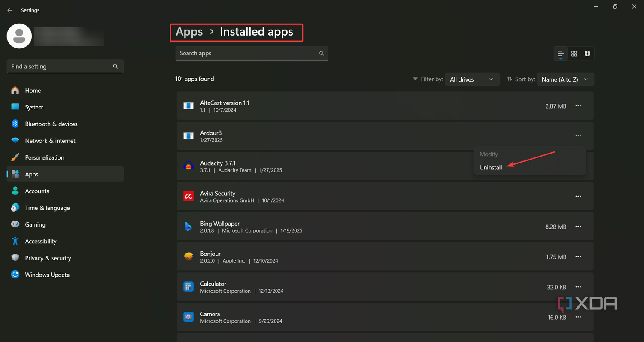Viewport: 644px width, 342px height.
Task: Open the Sort by Name dropdown
Action: (565, 79)
